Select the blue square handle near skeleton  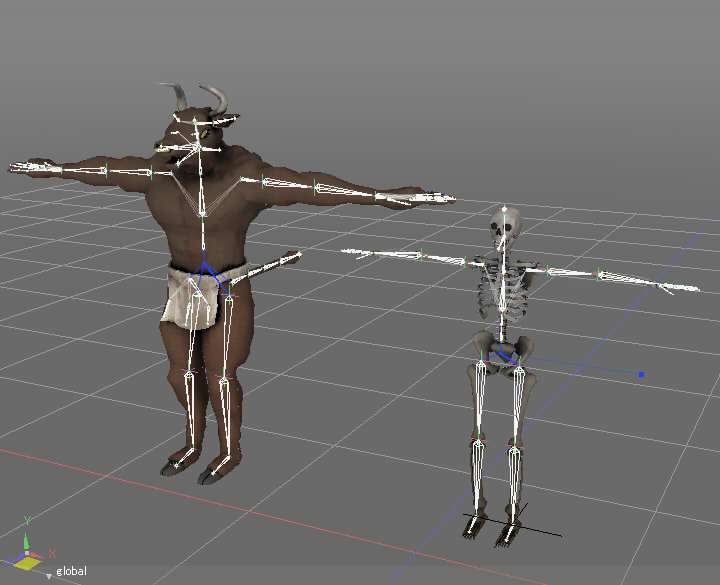(641, 375)
